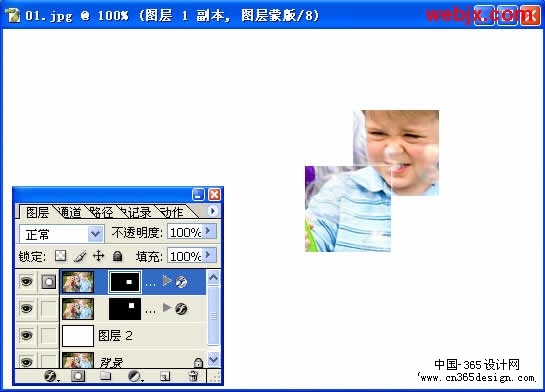Click the mask-editing indicator on top layer

tap(49, 281)
